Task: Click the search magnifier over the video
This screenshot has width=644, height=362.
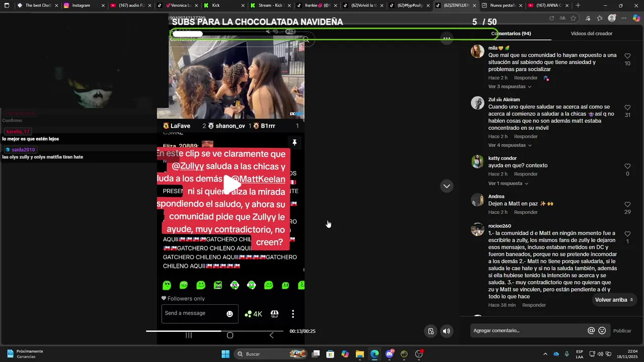Action: coord(306,39)
